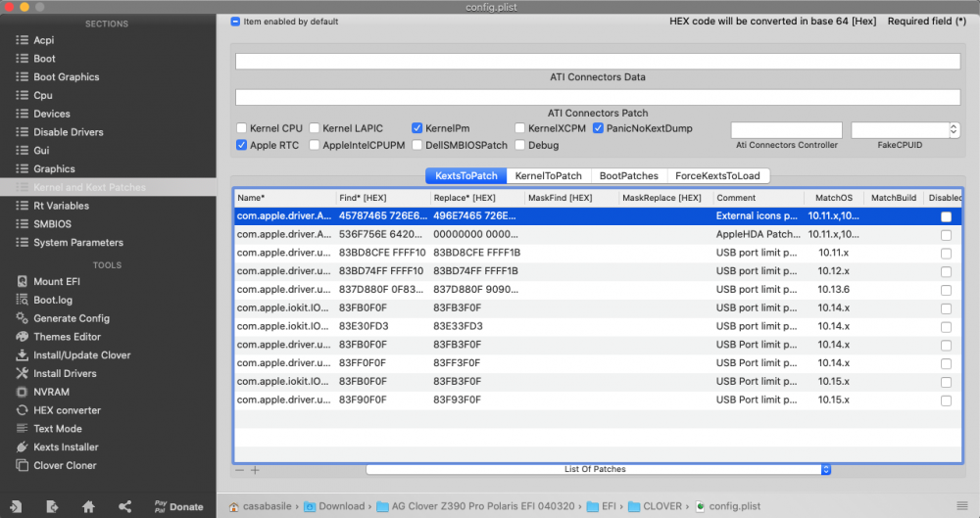Click the CLOVER folder in path bar
Image resolution: width=980 pixels, height=518 pixels.
[x=655, y=506]
